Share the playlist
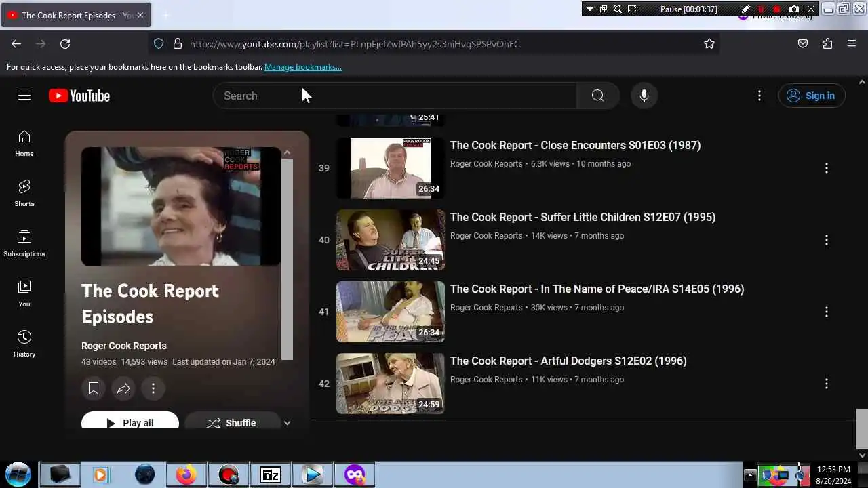The height and width of the screenshot is (488, 868). pos(123,388)
